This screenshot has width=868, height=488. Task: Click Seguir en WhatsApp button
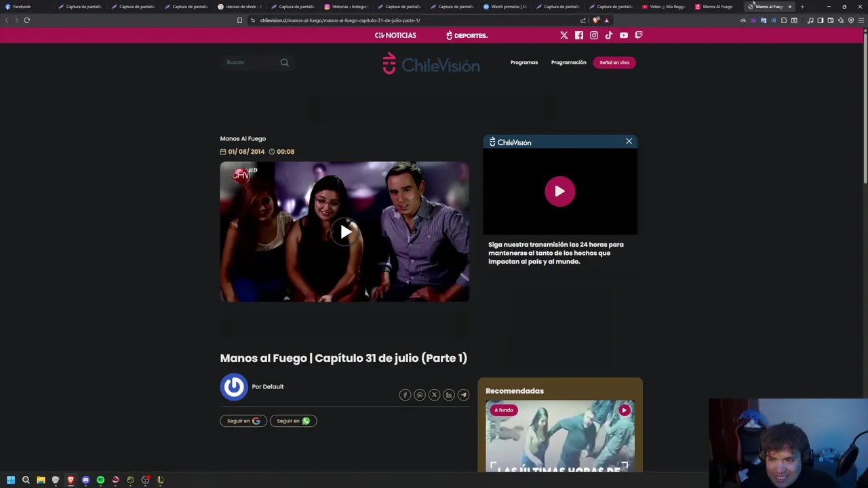click(x=294, y=421)
